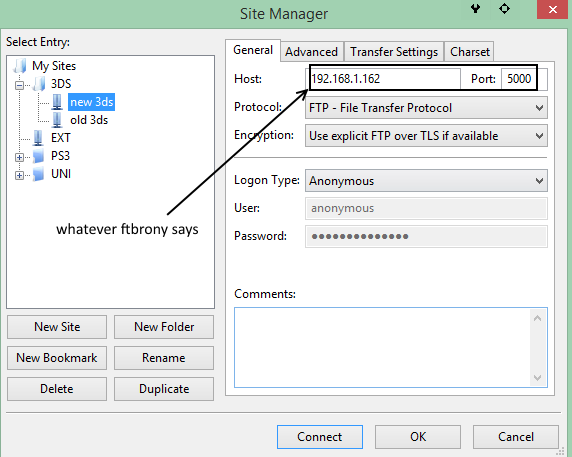Image resolution: width=572 pixels, height=457 pixels.
Task: Select the 'old 3ds' site entry
Action: point(89,120)
